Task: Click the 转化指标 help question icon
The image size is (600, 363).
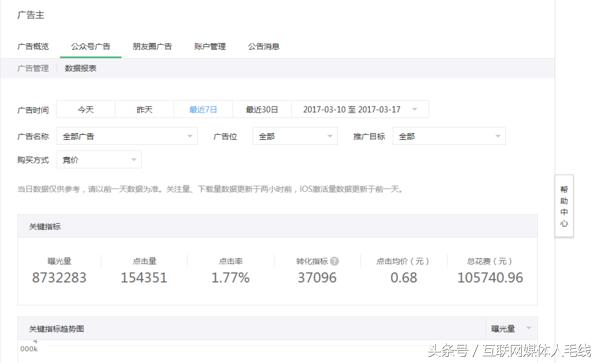Action: pos(334,261)
